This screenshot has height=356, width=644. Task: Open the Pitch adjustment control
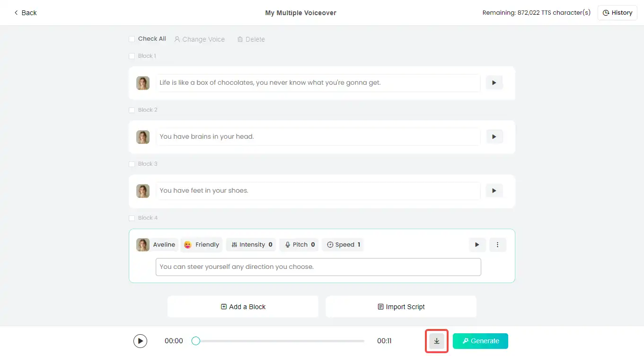(299, 245)
